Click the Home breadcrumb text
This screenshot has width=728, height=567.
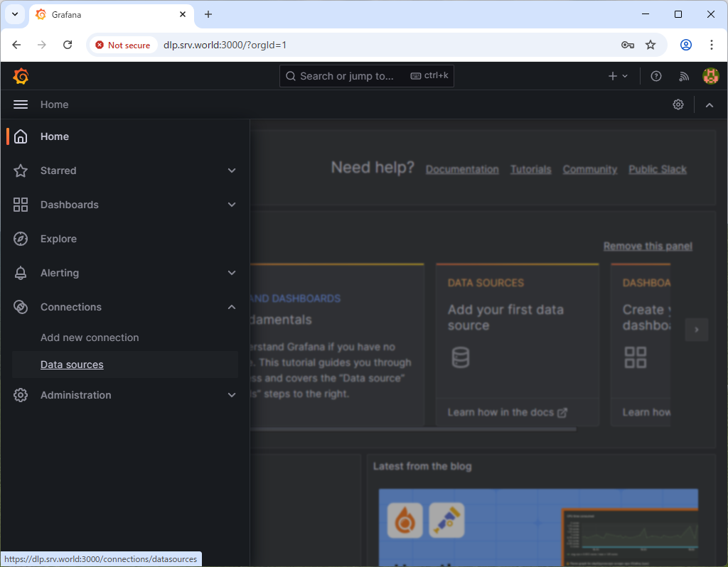54,105
